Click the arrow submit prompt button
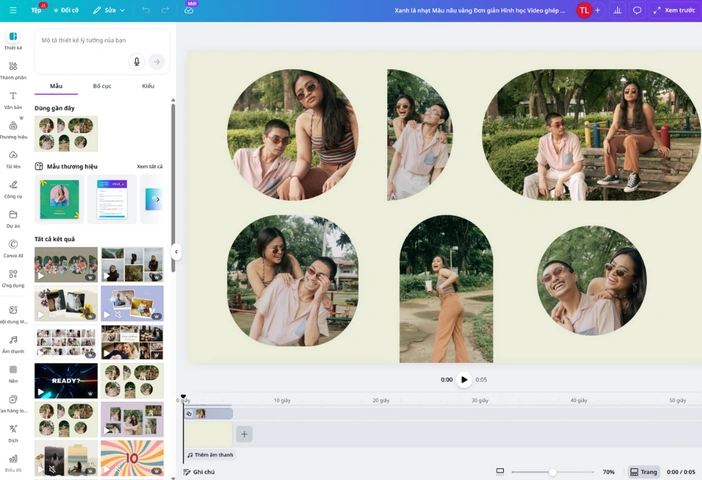This screenshot has width=702, height=480. [x=156, y=61]
